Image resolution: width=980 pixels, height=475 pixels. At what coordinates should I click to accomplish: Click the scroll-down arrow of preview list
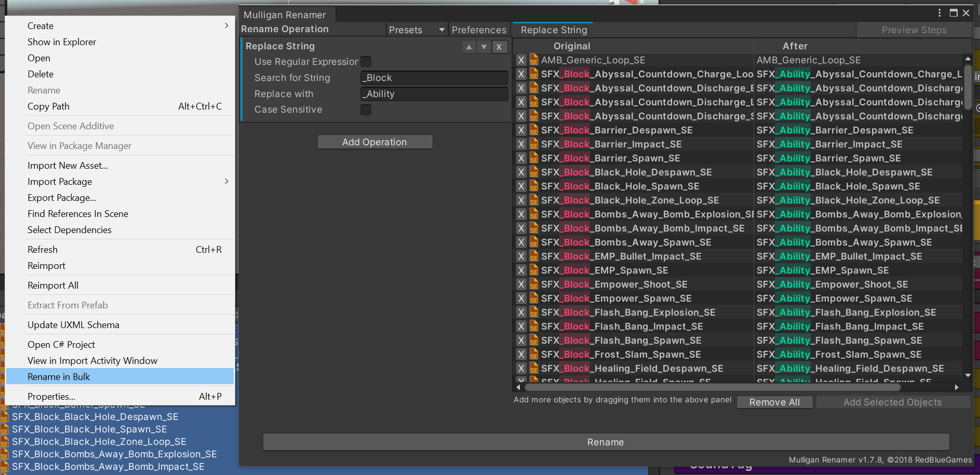click(968, 375)
